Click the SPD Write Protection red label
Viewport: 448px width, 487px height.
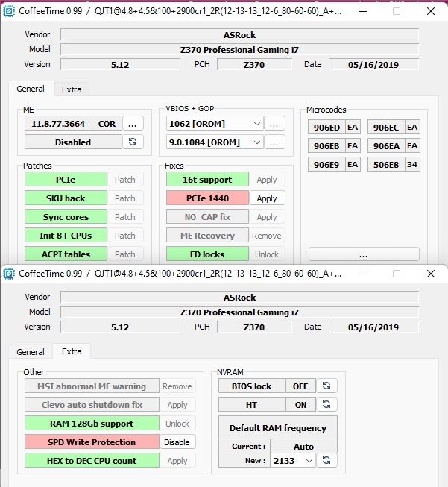(x=92, y=442)
